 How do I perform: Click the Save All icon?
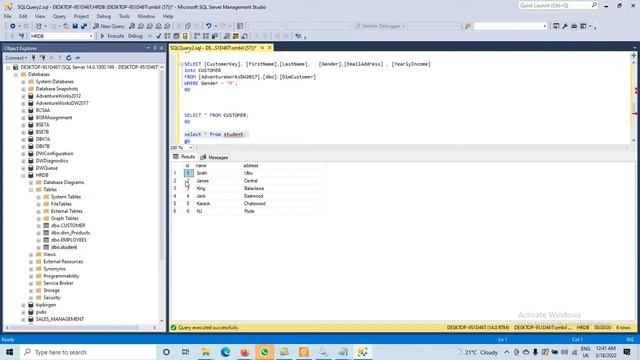click(x=84, y=26)
